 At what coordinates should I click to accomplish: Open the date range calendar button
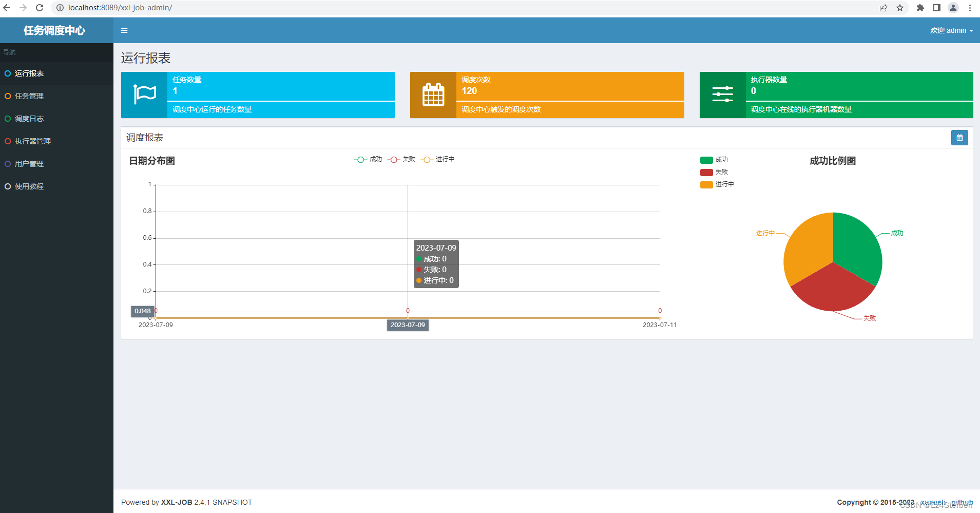coord(959,138)
